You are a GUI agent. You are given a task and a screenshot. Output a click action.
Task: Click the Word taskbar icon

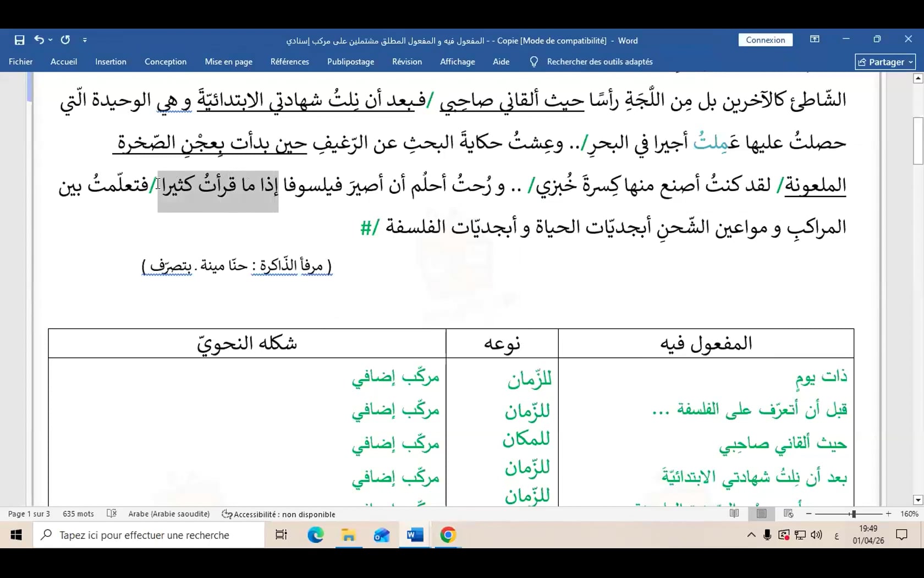coord(415,535)
